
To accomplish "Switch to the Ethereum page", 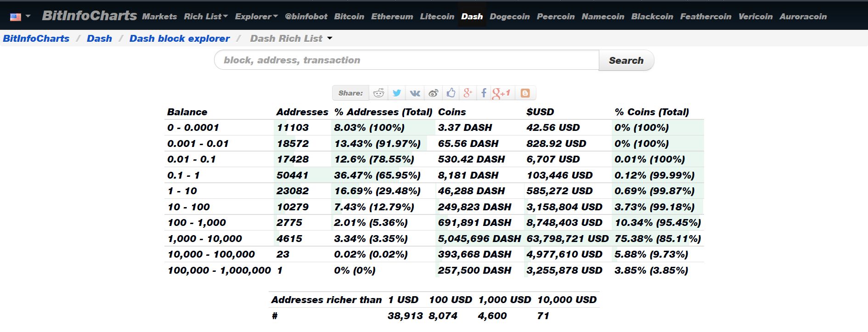I will tap(392, 17).
